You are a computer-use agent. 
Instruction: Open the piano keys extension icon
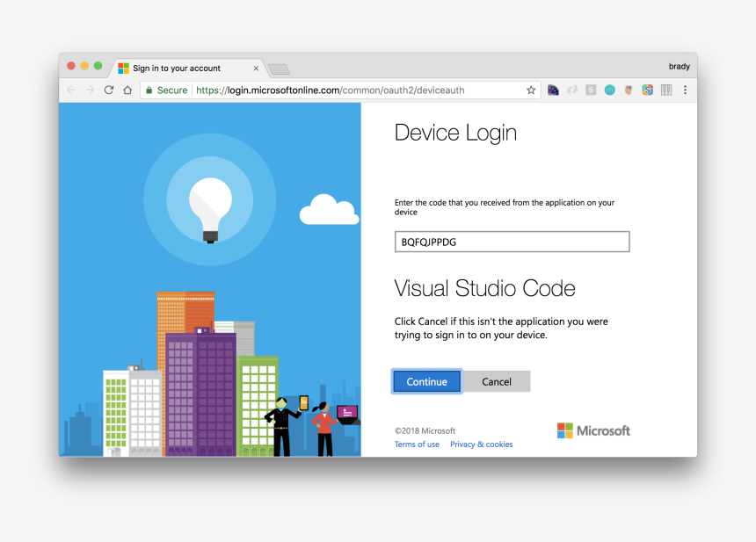pos(666,90)
